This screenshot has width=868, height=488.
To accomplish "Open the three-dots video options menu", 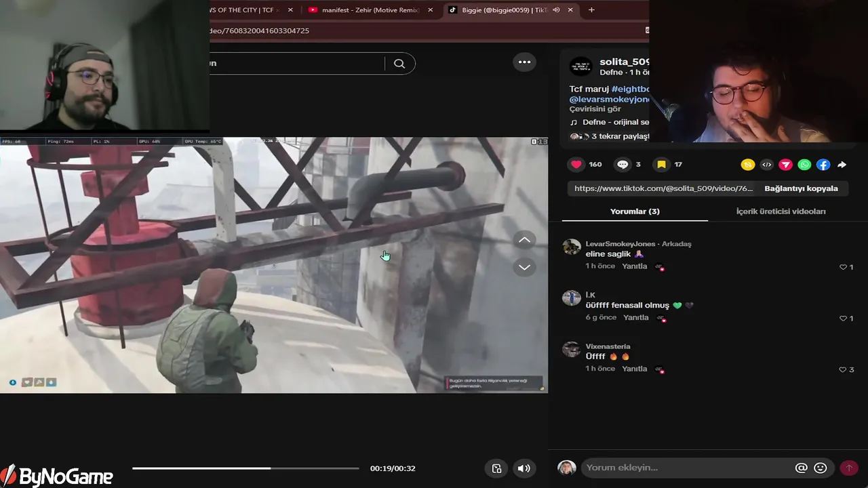I will (524, 62).
